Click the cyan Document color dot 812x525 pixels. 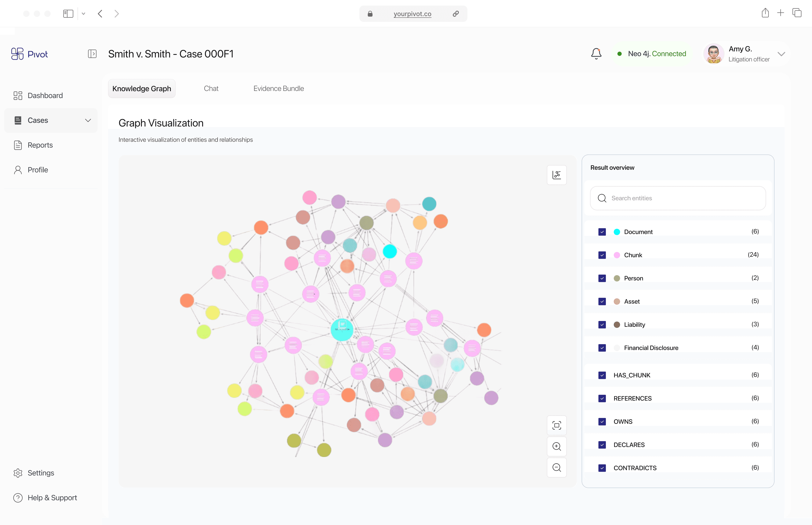[617, 232]
